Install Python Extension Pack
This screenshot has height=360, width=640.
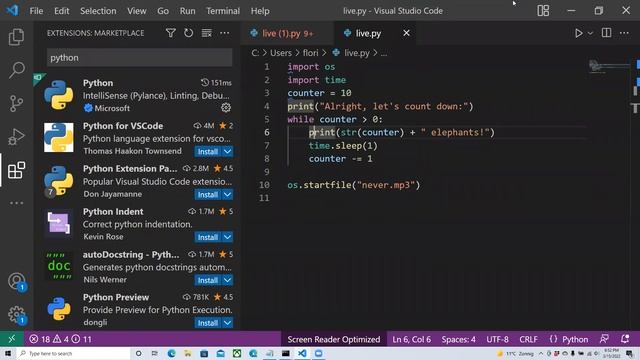click(208, 194)
